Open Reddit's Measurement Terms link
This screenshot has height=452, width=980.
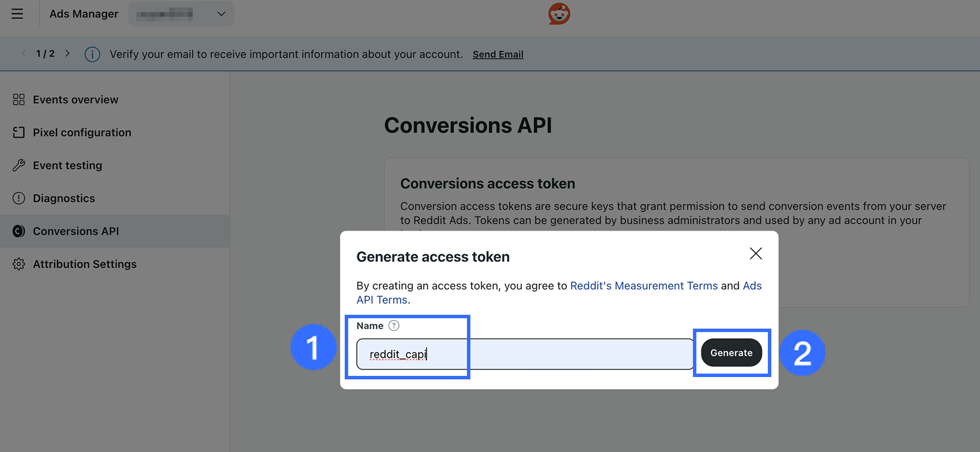click(643, 286)
